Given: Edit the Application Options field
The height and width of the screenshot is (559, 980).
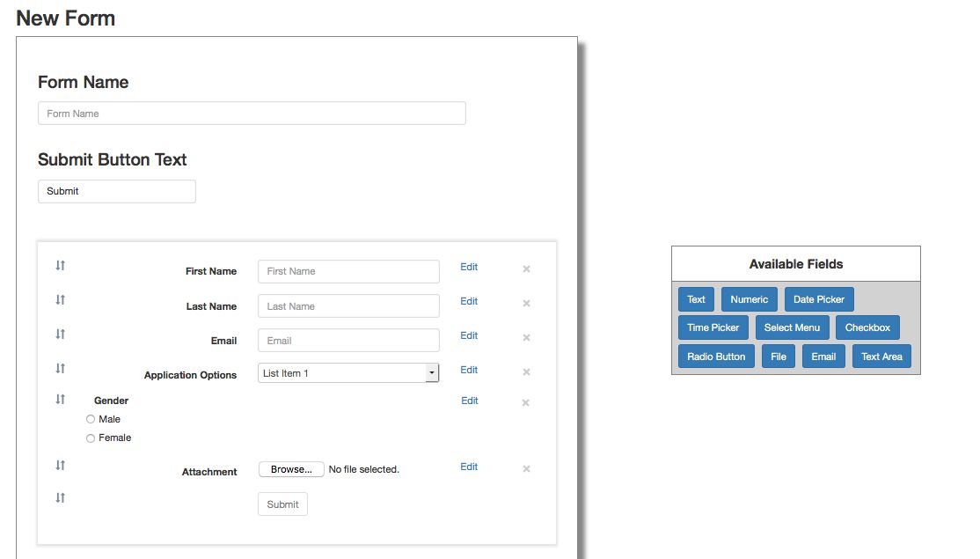Looking at the screenshot, I should pos(469,370).
